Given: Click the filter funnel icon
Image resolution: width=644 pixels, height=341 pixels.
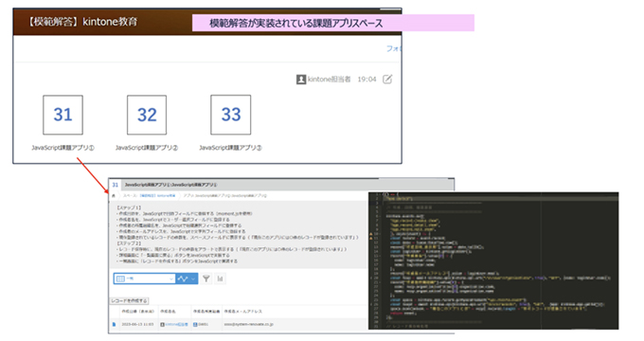Looking at the screenshot, I should tap(206, 278).
